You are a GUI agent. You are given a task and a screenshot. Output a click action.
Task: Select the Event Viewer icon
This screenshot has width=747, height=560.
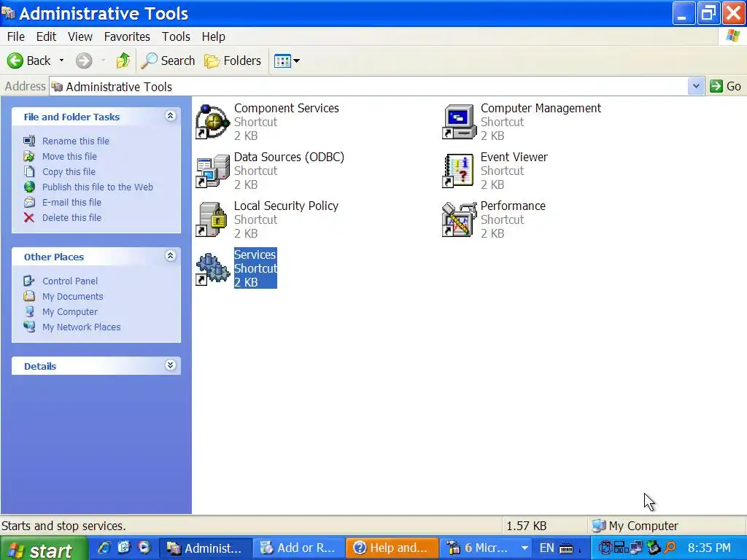460,171
